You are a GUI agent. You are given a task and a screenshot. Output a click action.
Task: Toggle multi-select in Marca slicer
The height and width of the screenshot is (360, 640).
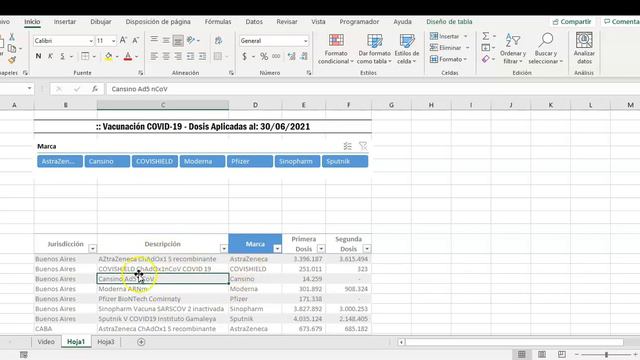tap(347, 146)
